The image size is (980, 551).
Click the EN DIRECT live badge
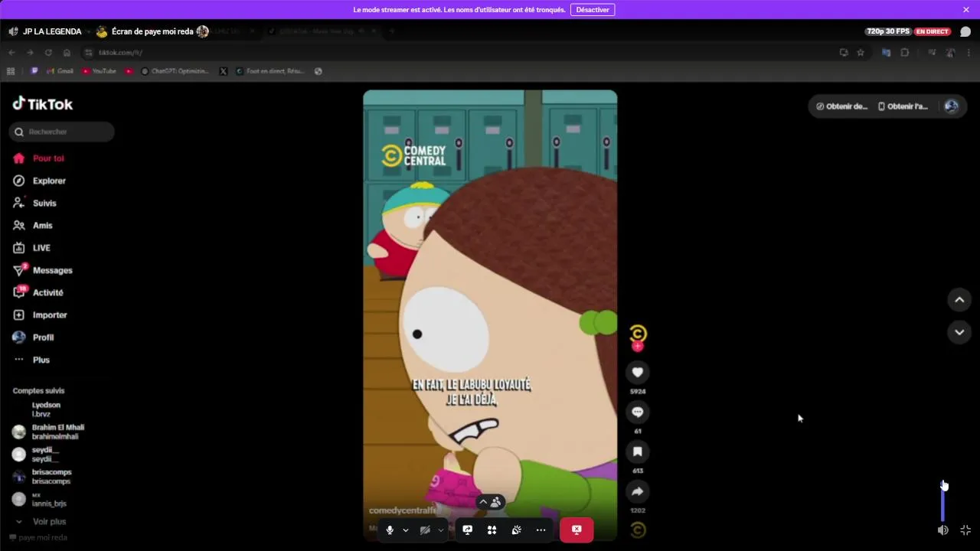(x=933, y=31)
